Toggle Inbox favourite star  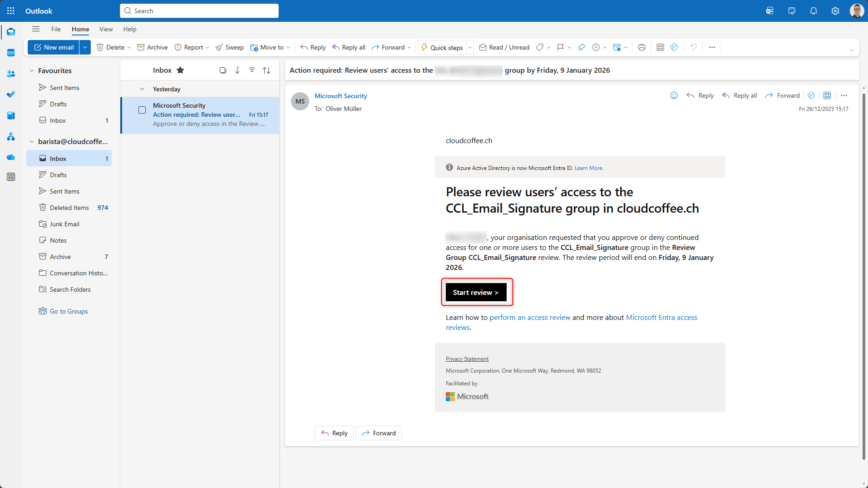pyautogui.click(x=180, y=70)
